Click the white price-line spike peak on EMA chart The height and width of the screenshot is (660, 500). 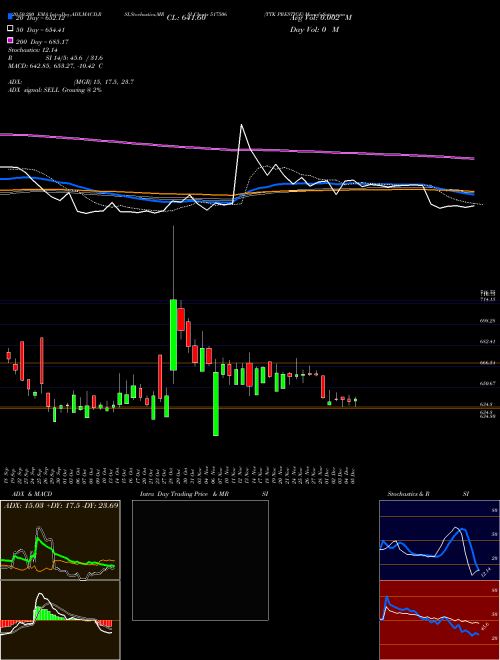click(241, 125)
